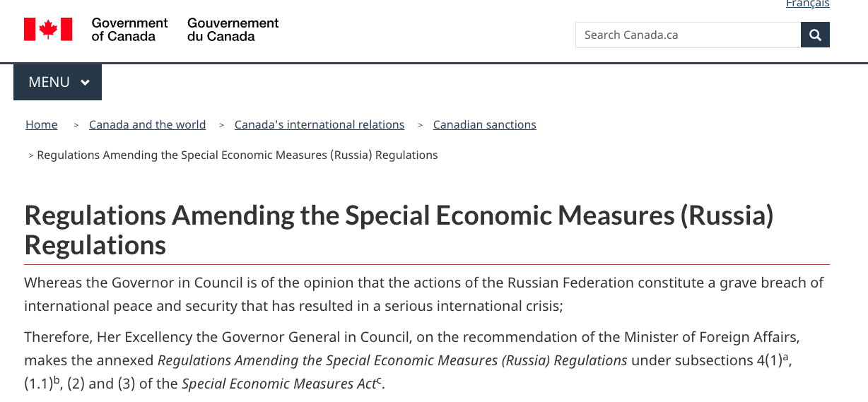The width and height of the screenshot is (868, 402).
Task: Click the italic Special Economic Measures Act text
Action: click(278, 384)
